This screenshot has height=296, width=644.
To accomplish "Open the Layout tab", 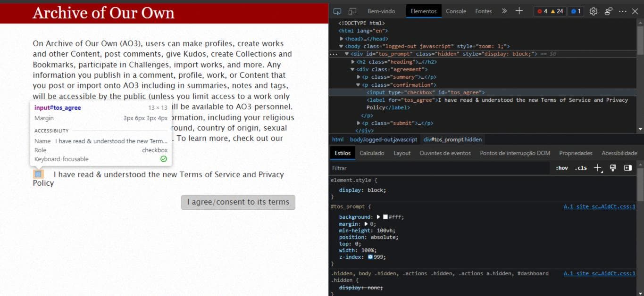I will pos(402,153).
